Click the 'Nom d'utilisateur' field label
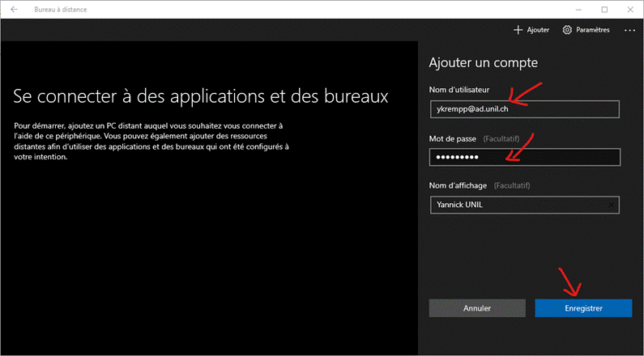The height and width of the screenshot is (356, 644). point(459,90)
